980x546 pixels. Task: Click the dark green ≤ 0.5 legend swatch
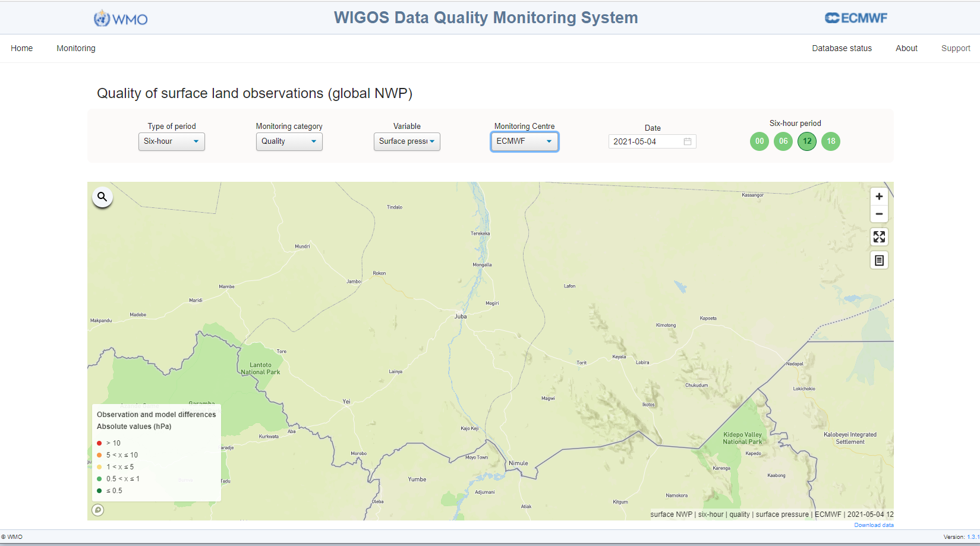(x=99, y=491)
